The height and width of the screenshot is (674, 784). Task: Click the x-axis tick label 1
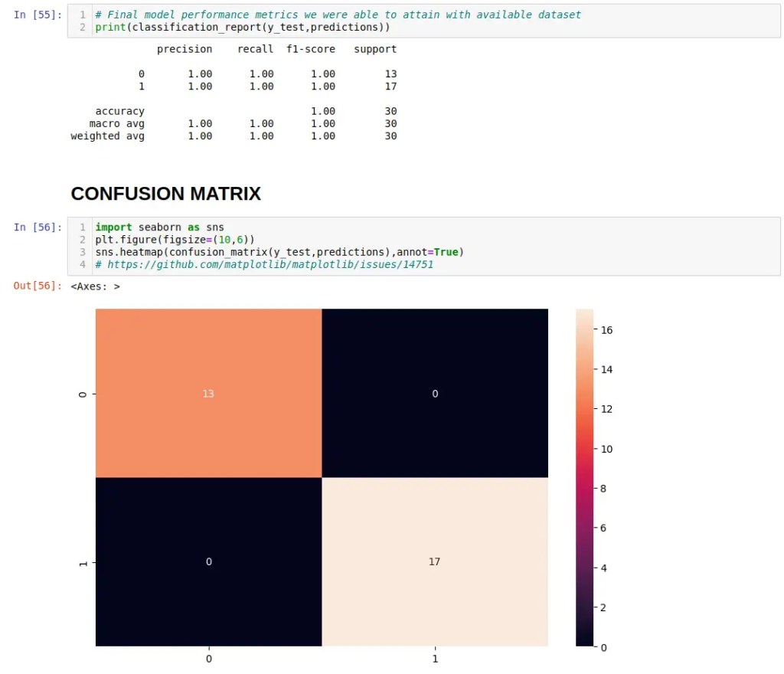click(x=435, y=659)
